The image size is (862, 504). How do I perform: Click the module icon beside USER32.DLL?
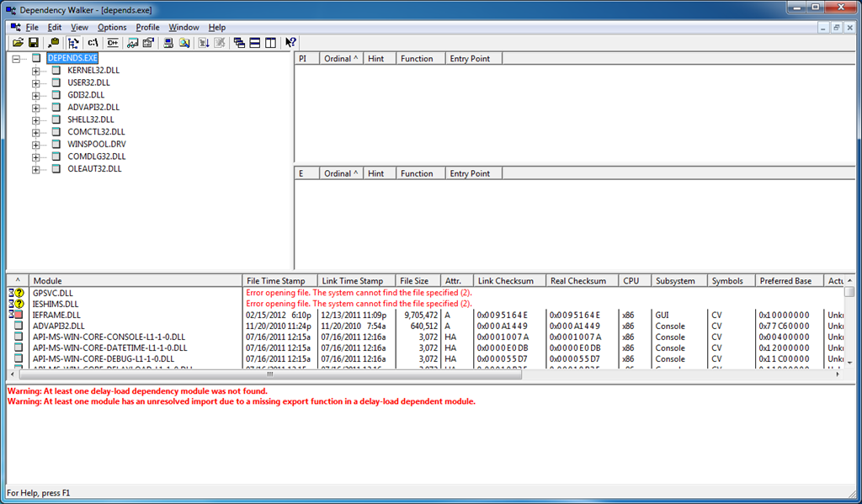click(56, 82)
